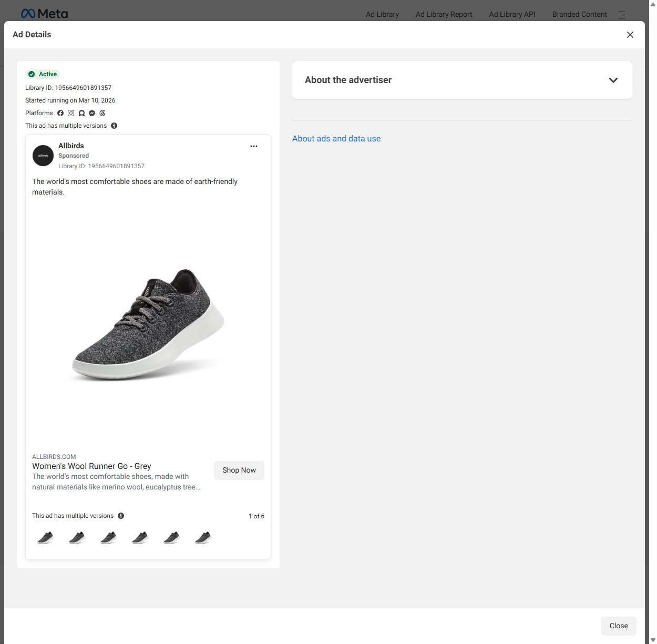Open the hamburger menu in the header
Image resolution: width=657 pixels, height=644 pixels.
coord(622,15)
